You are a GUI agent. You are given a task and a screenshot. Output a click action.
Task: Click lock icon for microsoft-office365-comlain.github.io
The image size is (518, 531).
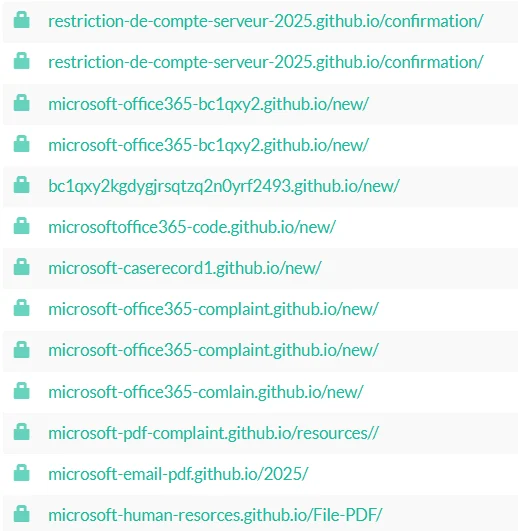click(x=21, y=390)
